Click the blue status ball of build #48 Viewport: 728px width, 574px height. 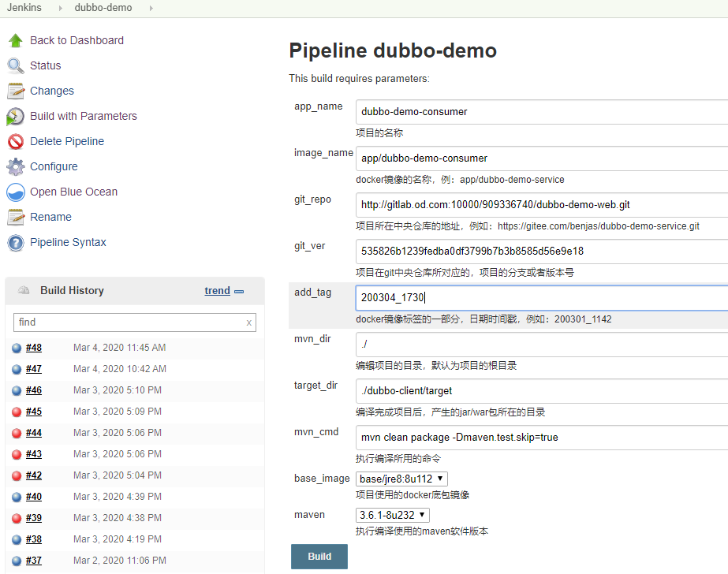pyautogui.click(x=17, y=348)
